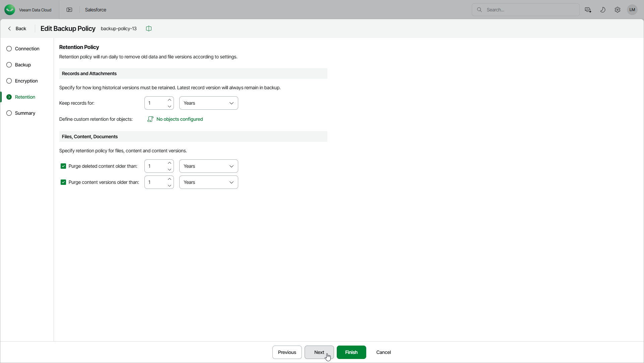
Task: Open the help book icon beside backup-policy-13
Action: (149, 29)
